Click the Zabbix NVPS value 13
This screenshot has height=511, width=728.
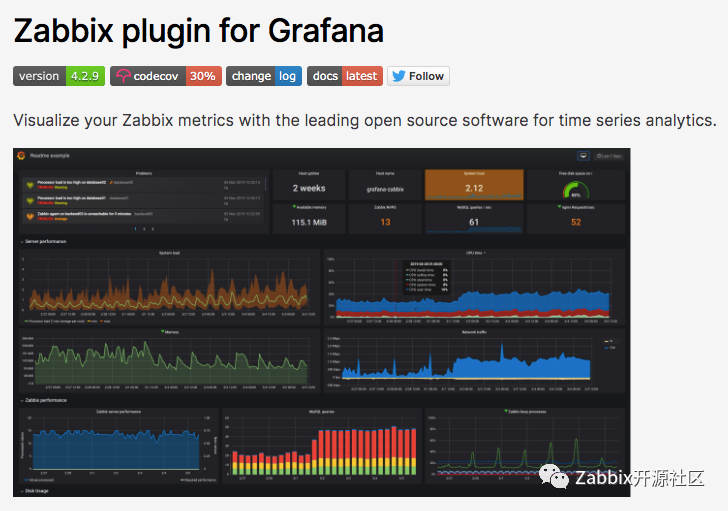(385, 222)
